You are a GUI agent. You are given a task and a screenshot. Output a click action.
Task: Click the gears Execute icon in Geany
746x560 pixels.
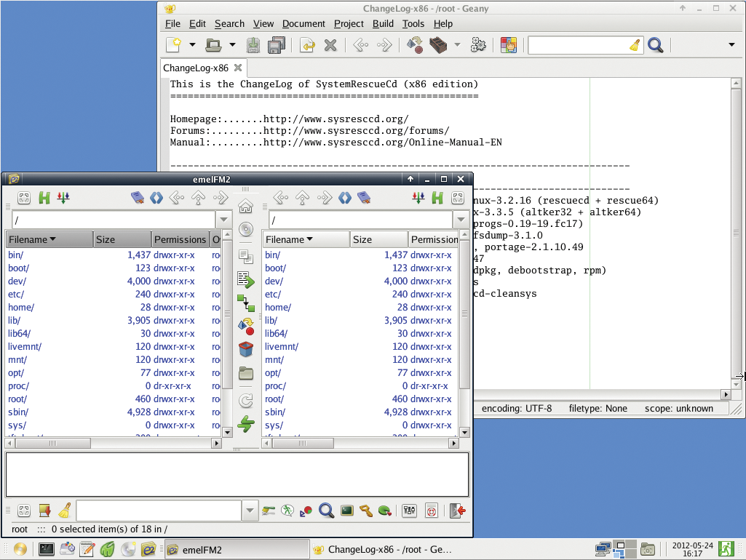(x=478, y=45)
